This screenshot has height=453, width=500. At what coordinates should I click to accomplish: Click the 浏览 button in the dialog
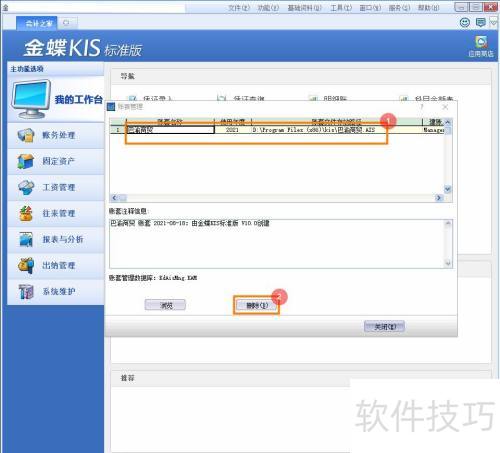point(165,305)
